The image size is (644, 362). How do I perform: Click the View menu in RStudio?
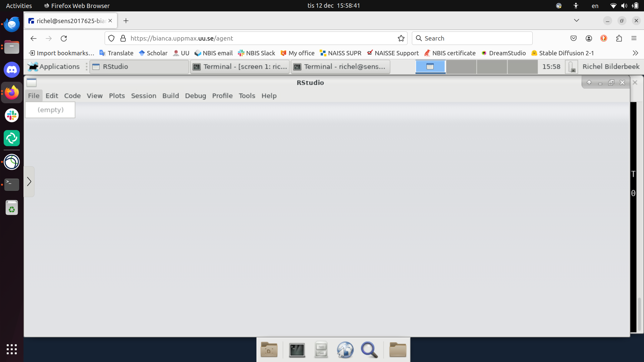pyautogui.click(x=95, y=96)
